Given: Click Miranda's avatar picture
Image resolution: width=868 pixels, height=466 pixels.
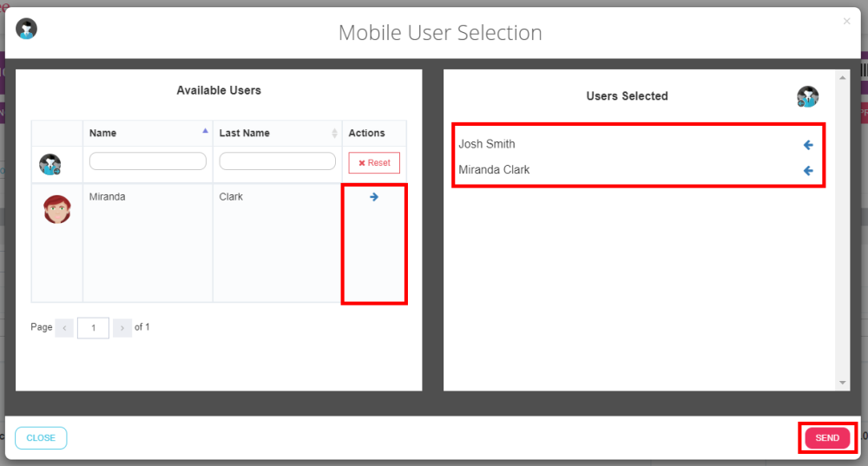Looking at the screenshot, I should 57,210.
